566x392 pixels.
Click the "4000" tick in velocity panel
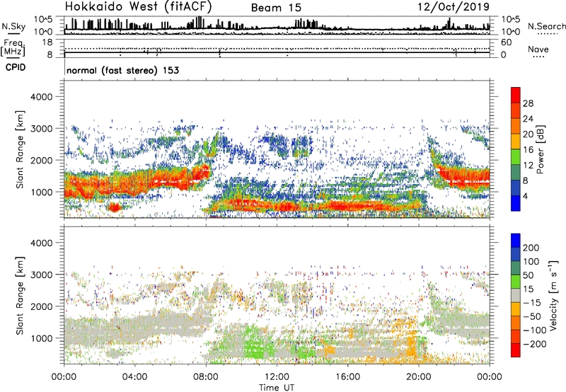(41, 243)
